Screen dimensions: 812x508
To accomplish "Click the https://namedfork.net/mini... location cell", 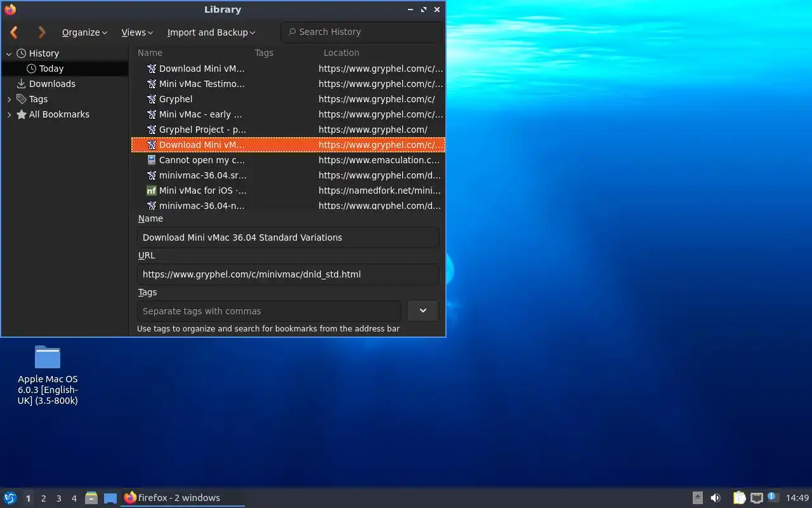I will (x=379, y=190).
